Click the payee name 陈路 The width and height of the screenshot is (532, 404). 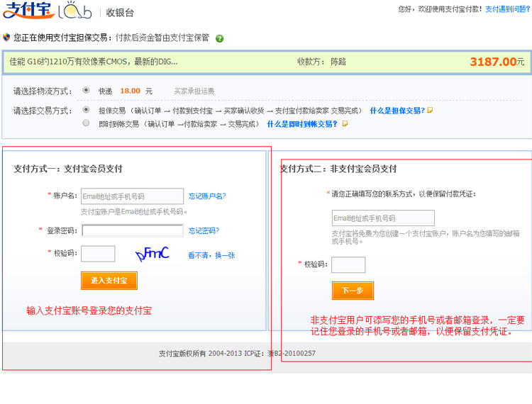pyautogui.click(x=338, y=62)
